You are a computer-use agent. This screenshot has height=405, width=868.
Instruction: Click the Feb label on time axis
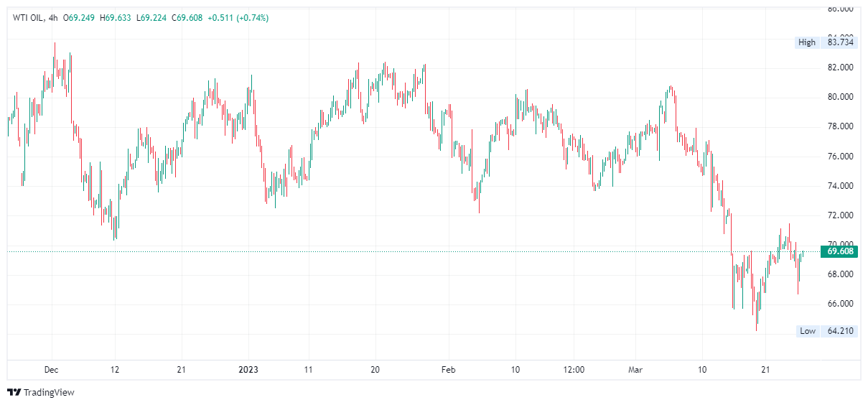point(448,370)
